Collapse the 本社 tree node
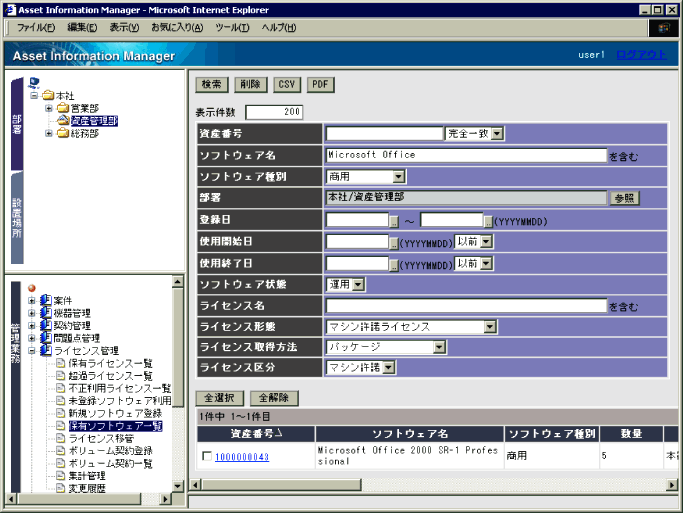The width and height of the screenshot is (683, 513). (x=34, y=95)
